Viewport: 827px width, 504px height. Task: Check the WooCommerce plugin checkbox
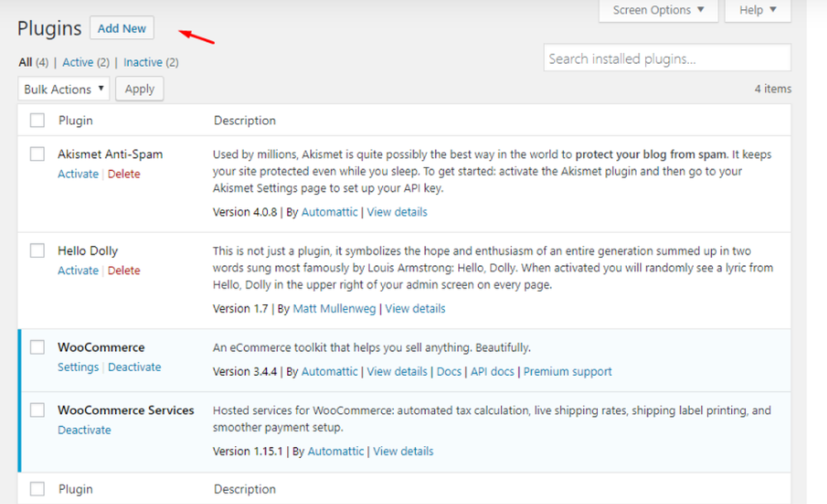pos(37,347)
